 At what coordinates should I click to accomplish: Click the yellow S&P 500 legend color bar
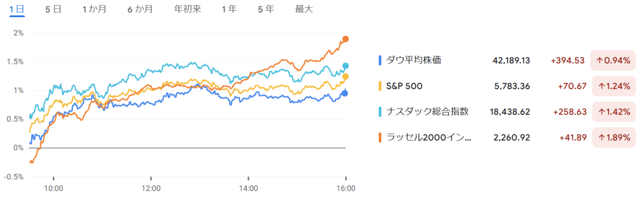(x=380, y=86)
